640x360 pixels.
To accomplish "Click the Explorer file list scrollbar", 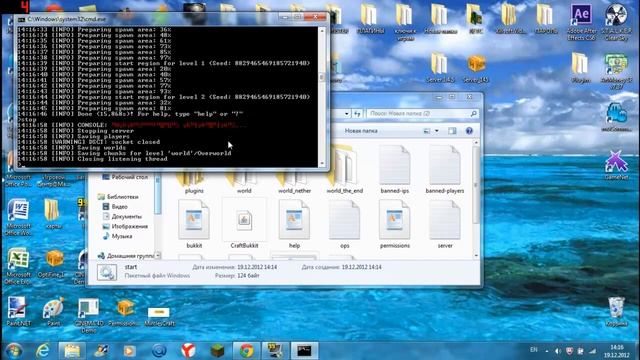I will click(476, 184).
